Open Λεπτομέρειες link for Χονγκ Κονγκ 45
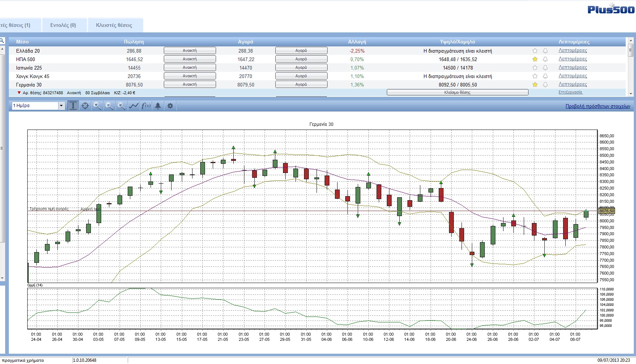The image size is (636, 364). tap(573, 76)
